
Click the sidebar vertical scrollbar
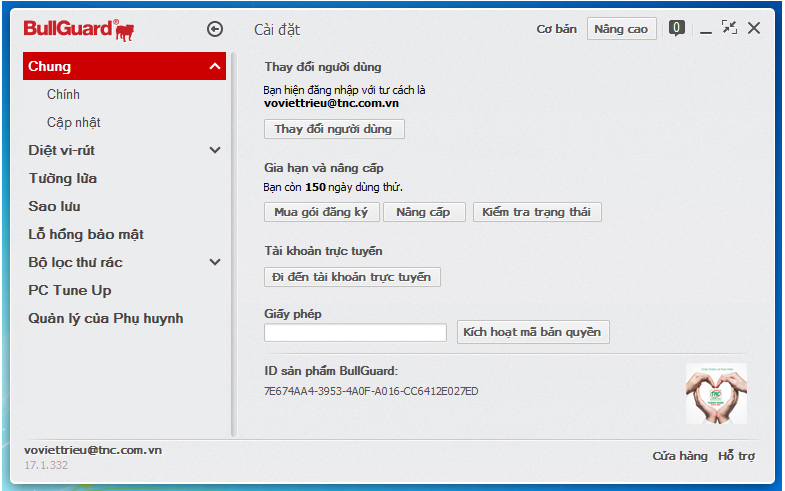pos(233,244)
